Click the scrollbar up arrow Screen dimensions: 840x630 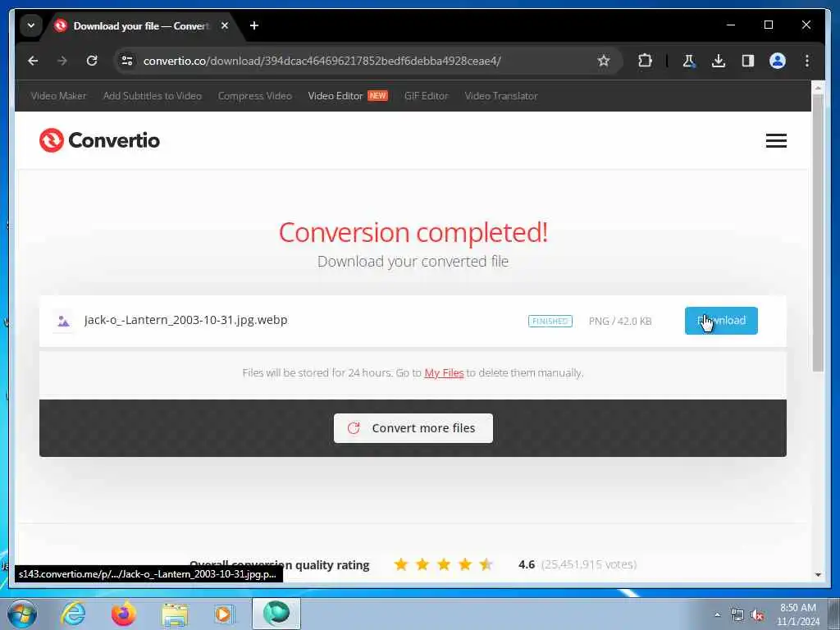pyautogui.click(x=818, y=87)
